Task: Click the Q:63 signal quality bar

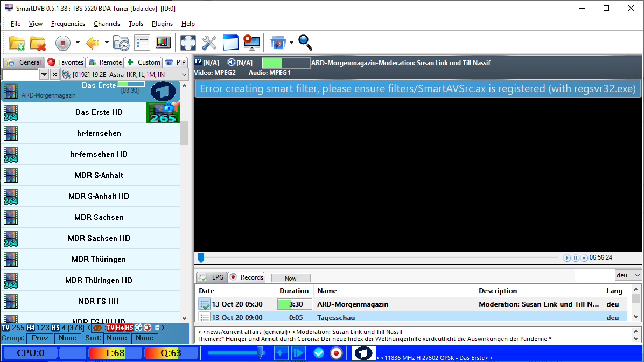Action: coord(170,353)
